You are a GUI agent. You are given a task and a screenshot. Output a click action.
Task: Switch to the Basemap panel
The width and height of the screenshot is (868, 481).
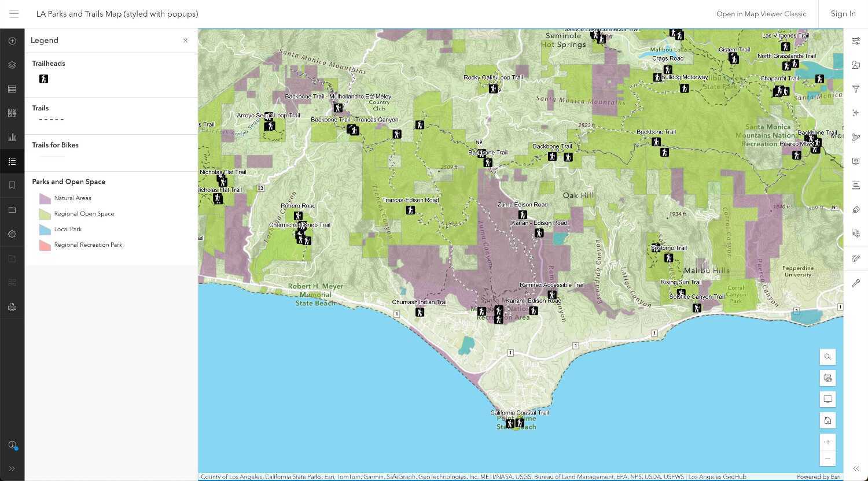coord(12,113)
